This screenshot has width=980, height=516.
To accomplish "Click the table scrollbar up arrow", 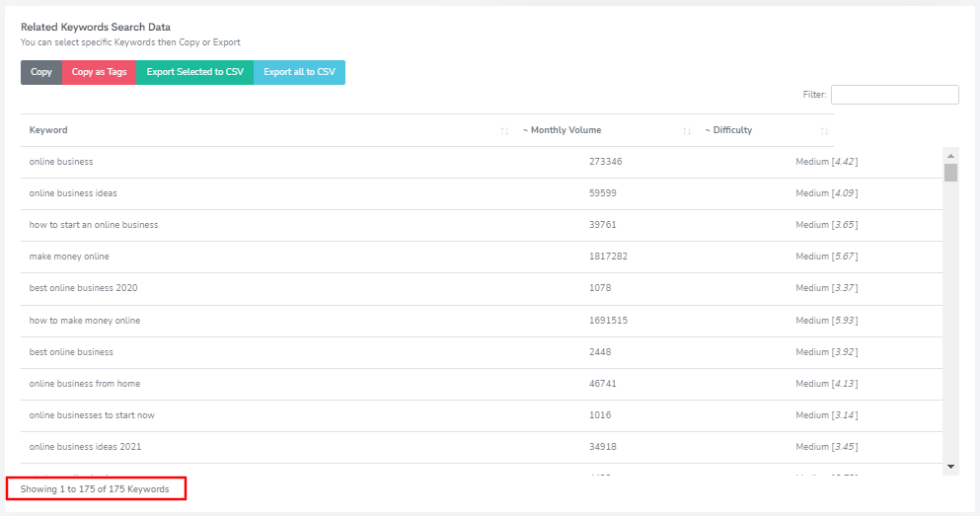I will [x=950, y=156].
